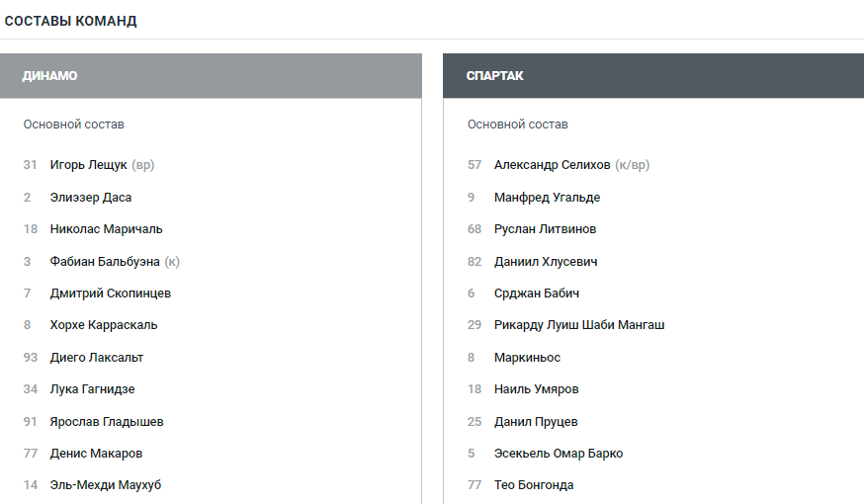The image size is (864, 504).
Task: Select Дмитрий Скопинцев from the list
Action: coord(111,294)
